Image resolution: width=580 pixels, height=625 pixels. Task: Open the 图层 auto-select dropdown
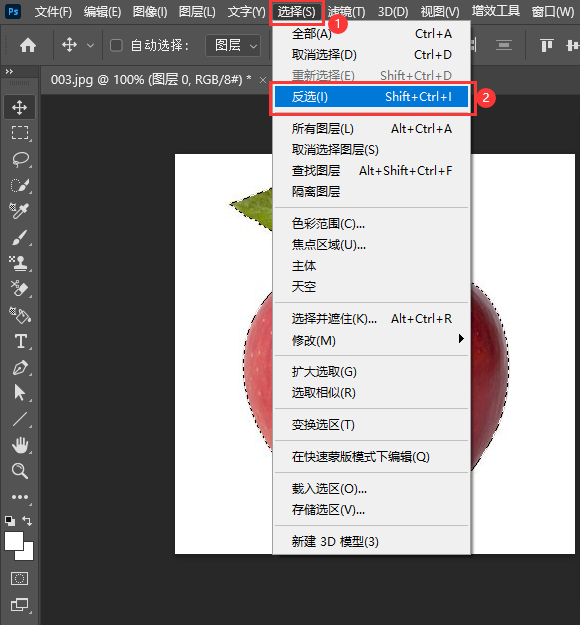[233, 45]
